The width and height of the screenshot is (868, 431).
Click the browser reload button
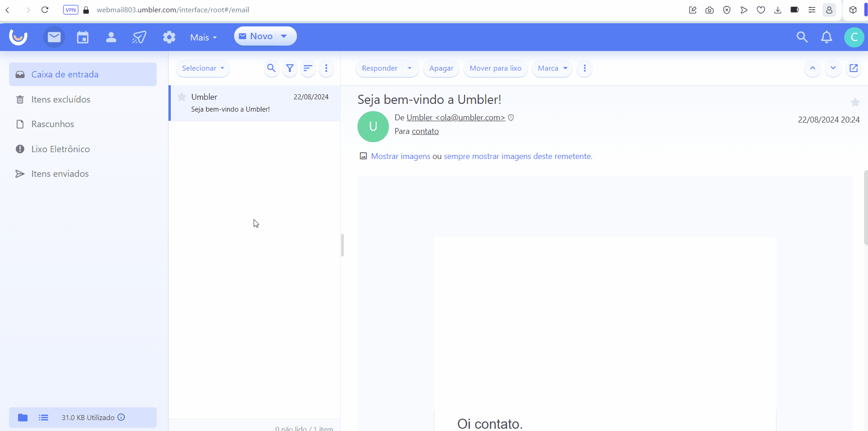[x=45, y=10]
